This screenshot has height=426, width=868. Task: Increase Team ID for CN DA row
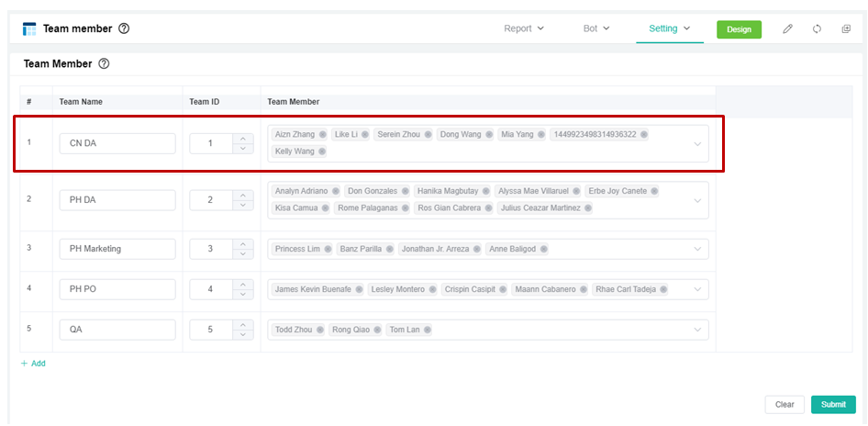coord(242,139)
